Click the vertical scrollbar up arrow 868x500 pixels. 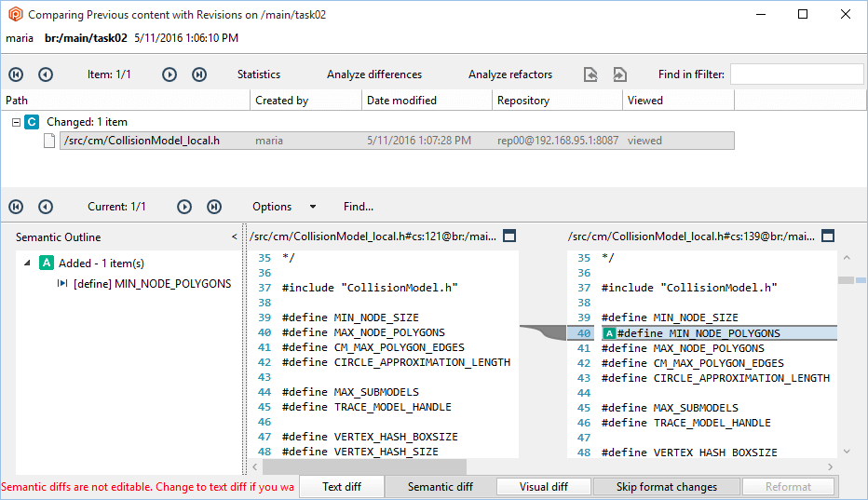point(847,258)
